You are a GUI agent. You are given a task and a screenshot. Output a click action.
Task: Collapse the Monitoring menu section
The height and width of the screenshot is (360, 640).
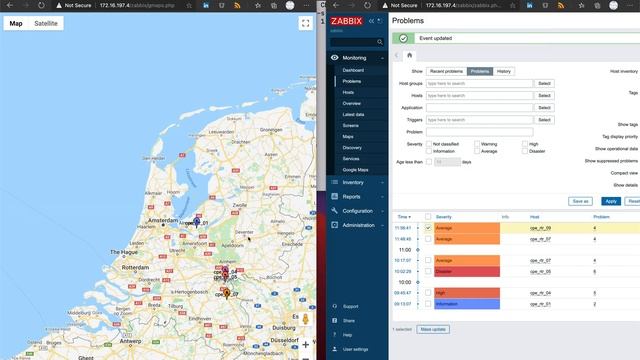click(x=382, y=58)
